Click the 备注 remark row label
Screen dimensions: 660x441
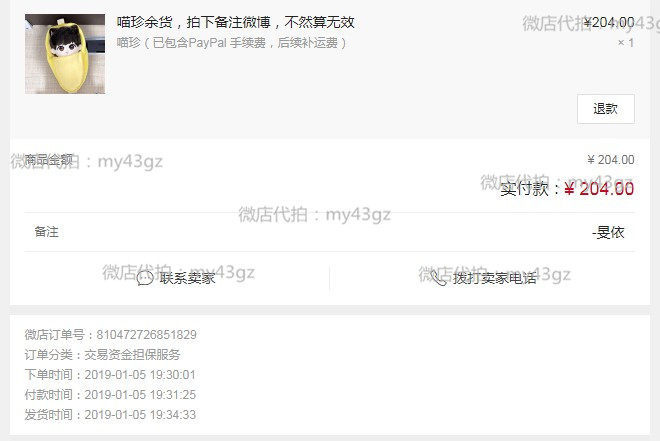pyautogui.click(x=47, y=232)
